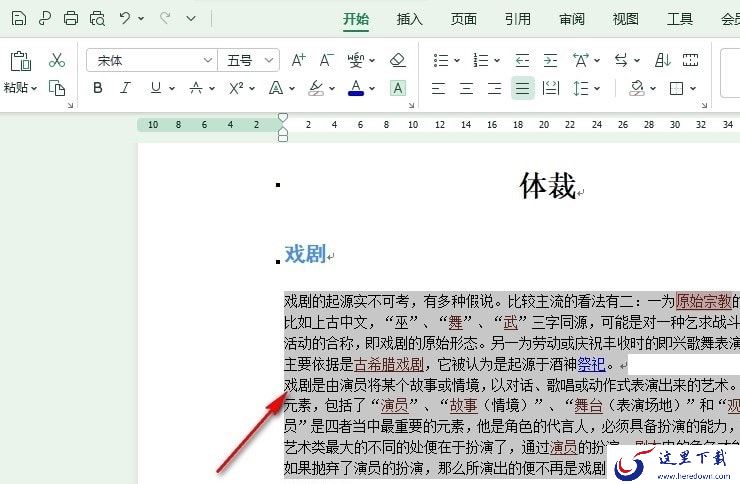Open the 审阅 tab
This screenshot has width=740, height=484.
click(572, 19)
